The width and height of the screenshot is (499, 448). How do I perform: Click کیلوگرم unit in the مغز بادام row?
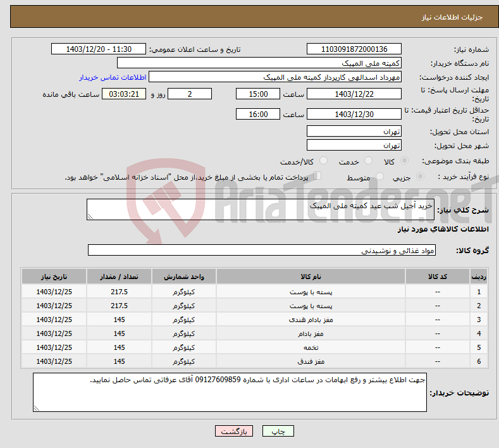pos(184,333)
